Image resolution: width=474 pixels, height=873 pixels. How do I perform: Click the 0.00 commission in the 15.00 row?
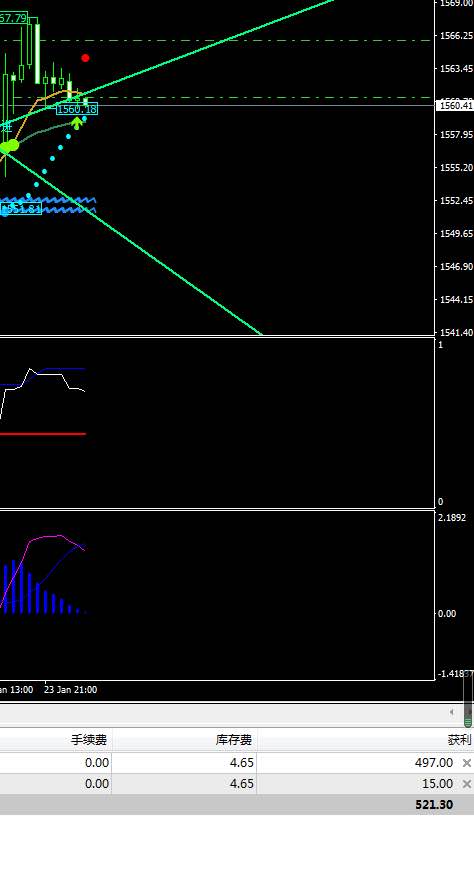click(x=97, y=784)
